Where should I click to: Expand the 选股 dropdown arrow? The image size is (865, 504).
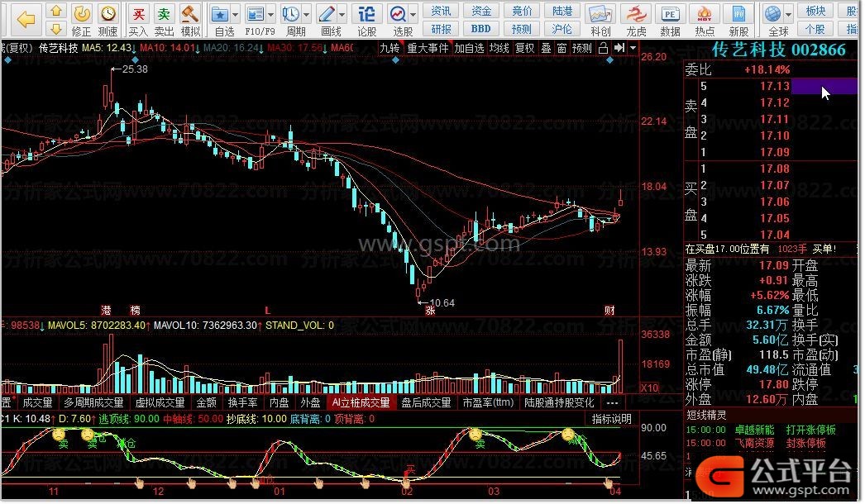pyautogui.click(x=413, y=15)
